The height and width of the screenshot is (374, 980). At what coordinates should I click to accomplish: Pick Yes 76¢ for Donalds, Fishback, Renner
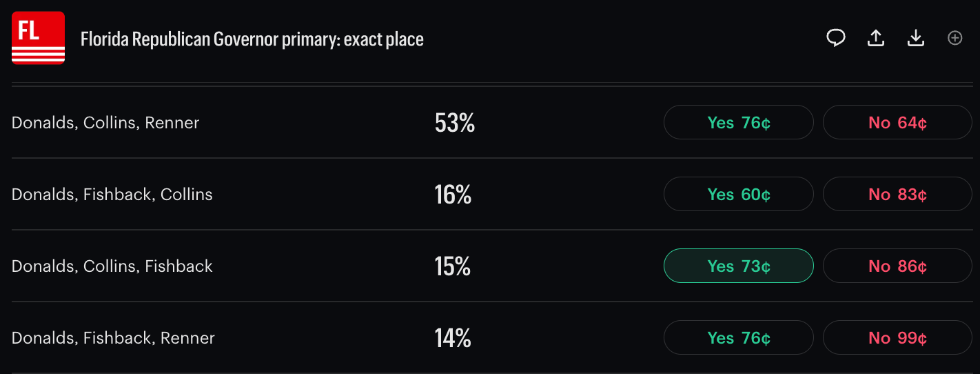point(739,338)
